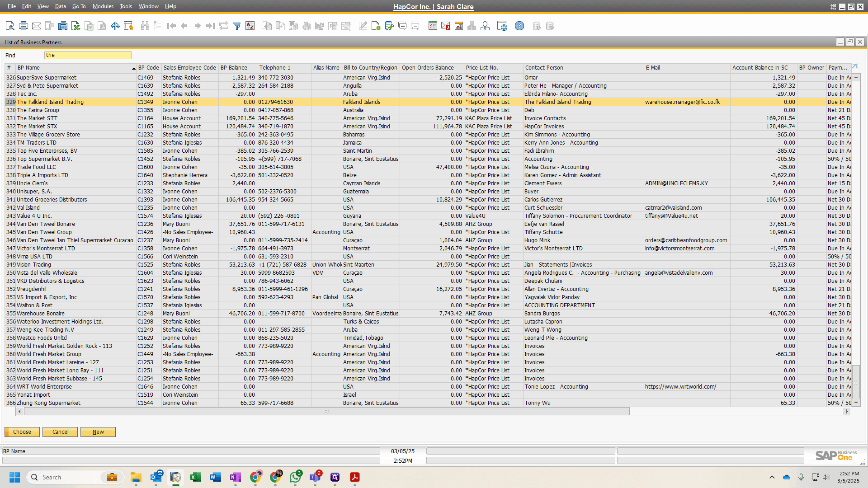Screen dimensions: 868x488
Task: Click email warehouse.manager@fic.co.fk
Action: click(682, 102)
